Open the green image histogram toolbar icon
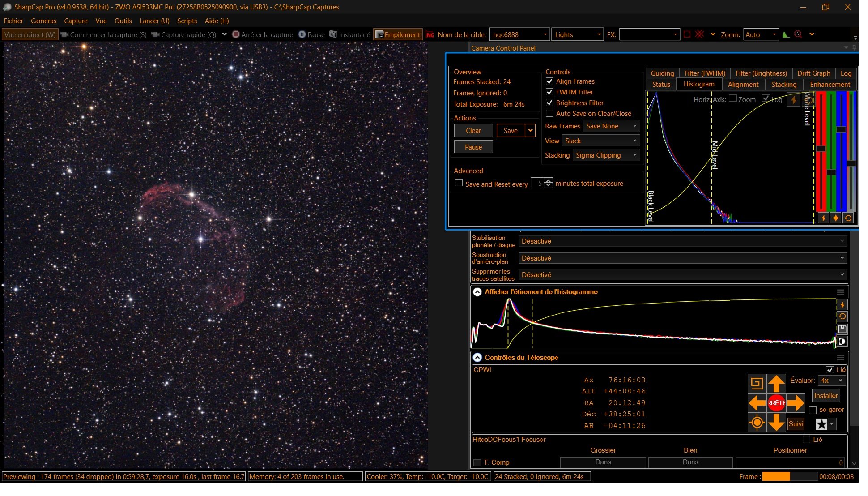Screen dimensions: 868x496 click(x=786, y=34)
